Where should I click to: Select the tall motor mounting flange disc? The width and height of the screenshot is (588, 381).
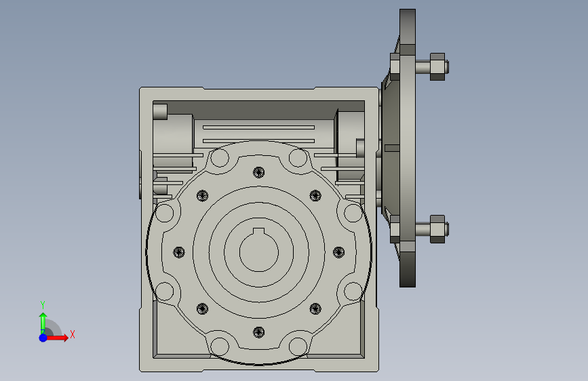(x=408, y=148)
